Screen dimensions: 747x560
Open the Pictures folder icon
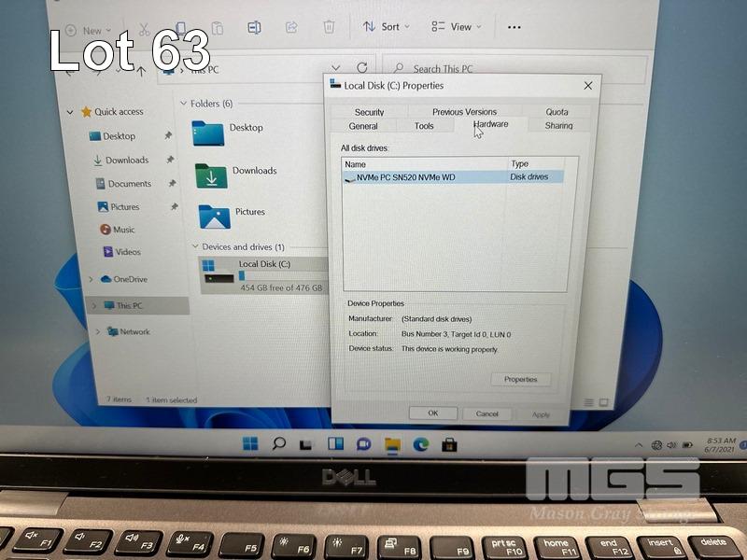(214, 216)
